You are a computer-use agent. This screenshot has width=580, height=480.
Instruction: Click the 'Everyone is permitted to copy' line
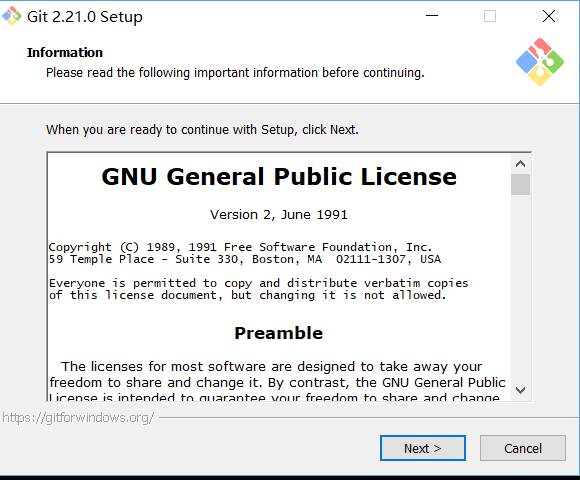[258, 283]
